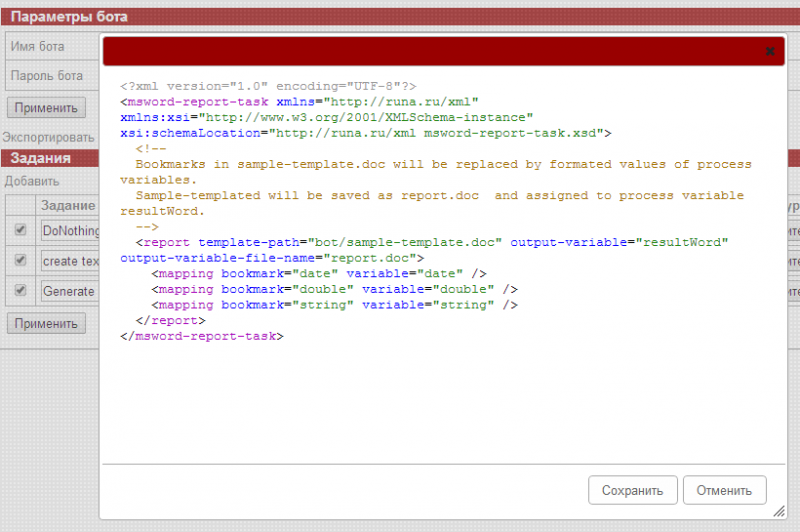Click the comment line starting with Sample-templated
The height and width of the screenshot is (532, 800).
point(440,195)
